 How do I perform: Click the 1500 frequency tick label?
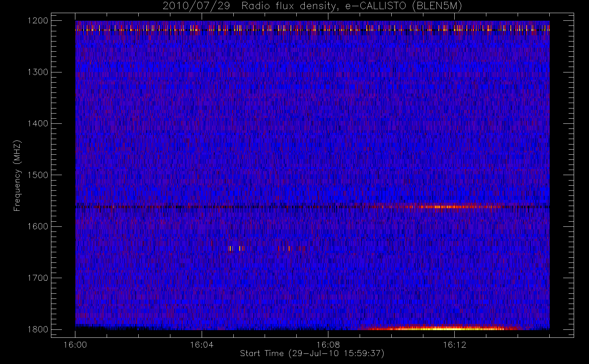point(38,175)
